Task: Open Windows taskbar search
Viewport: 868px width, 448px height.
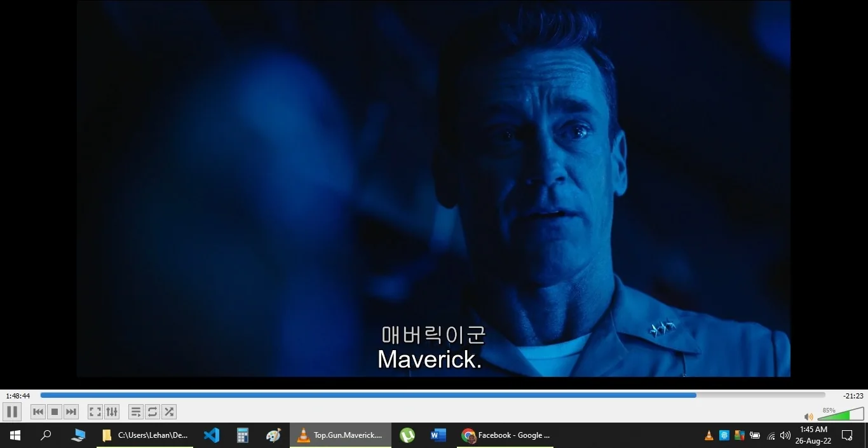Action: pyautogui.click(x=46, y=435)
